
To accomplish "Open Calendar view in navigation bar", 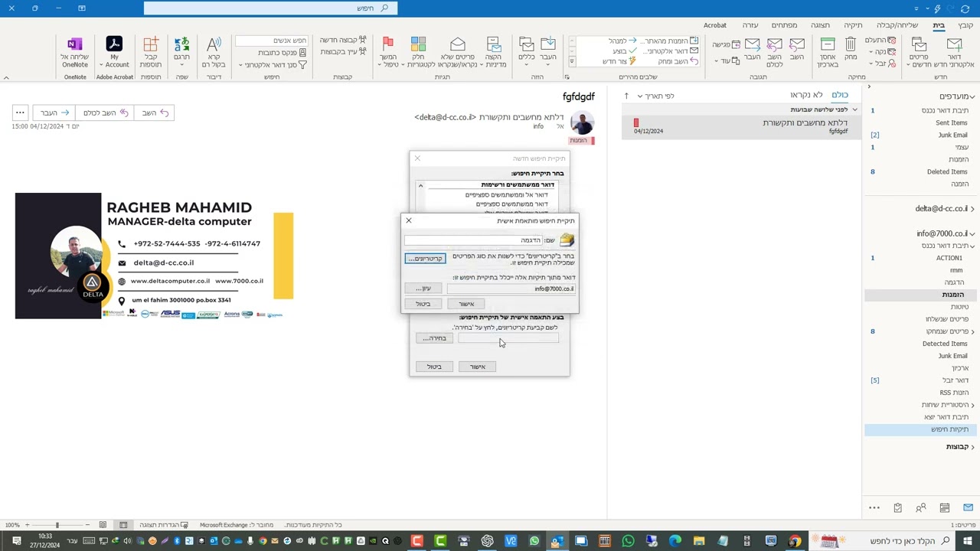I will [x=945, y=507].
